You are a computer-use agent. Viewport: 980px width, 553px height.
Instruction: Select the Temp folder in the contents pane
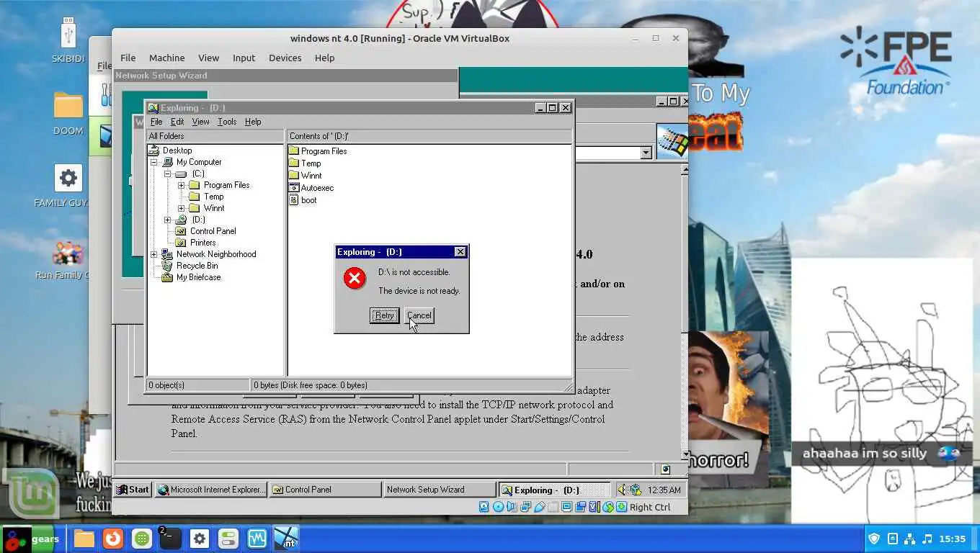point(306,163)
